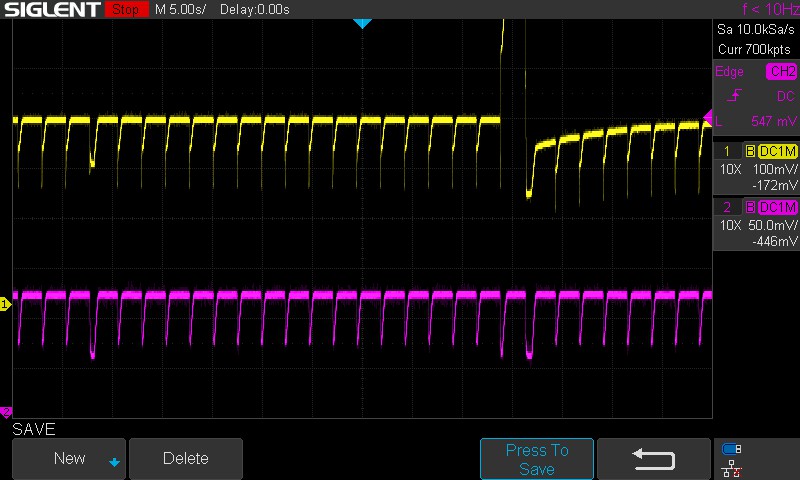800x480 pixels.
Task: Click the Edge trigger type label
Action: [x=729, y=72]
